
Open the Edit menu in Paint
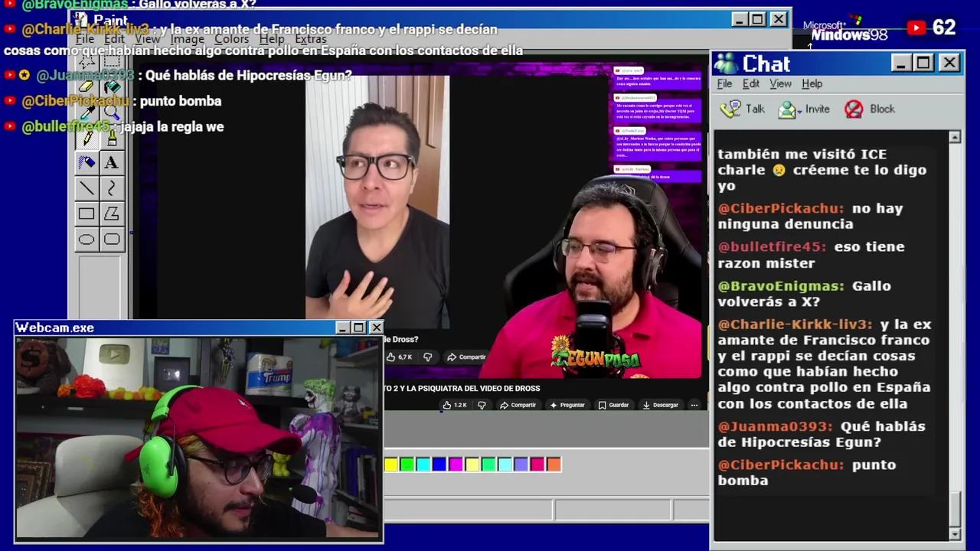coord(115,39)
